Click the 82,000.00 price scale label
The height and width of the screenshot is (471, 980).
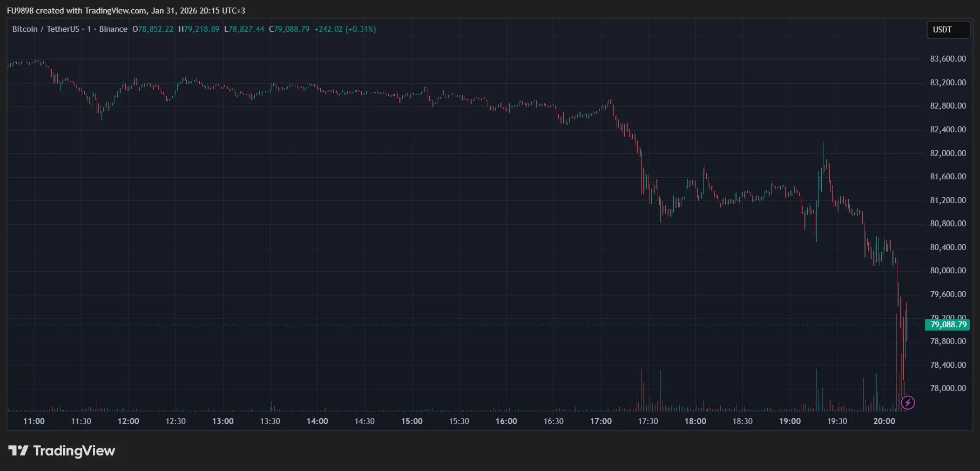[948, 153]
